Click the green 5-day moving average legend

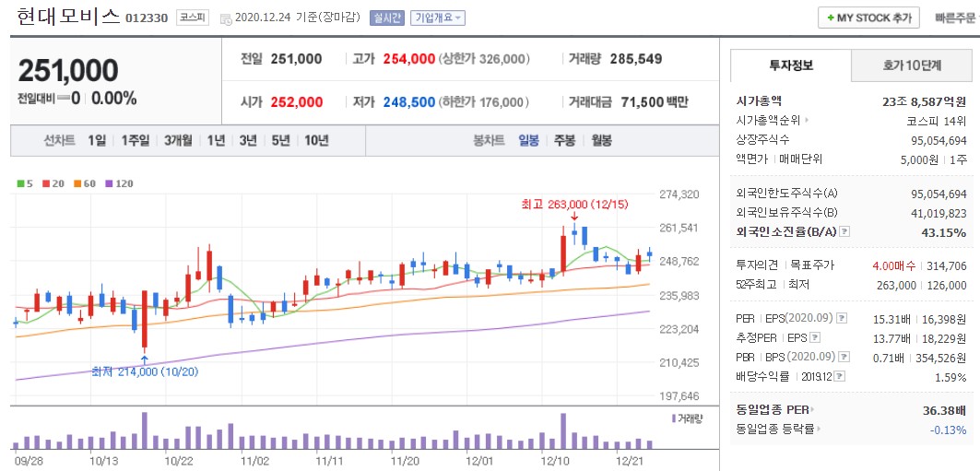[25, 183]
